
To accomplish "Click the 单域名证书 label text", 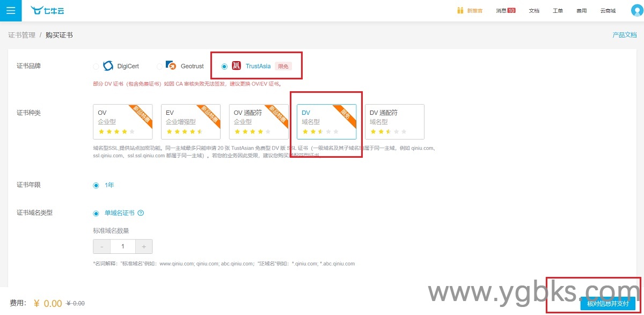I will tap(119, 213).
